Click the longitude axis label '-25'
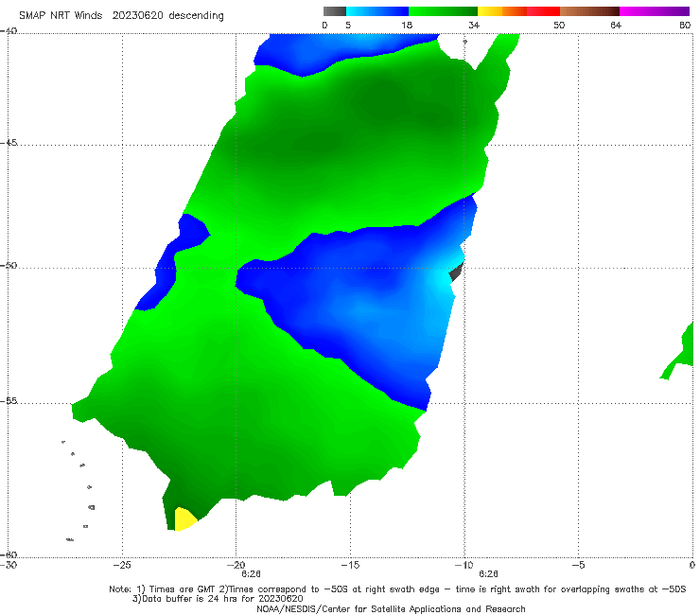This screenshot has width=700, height=615. pos(122,565)
